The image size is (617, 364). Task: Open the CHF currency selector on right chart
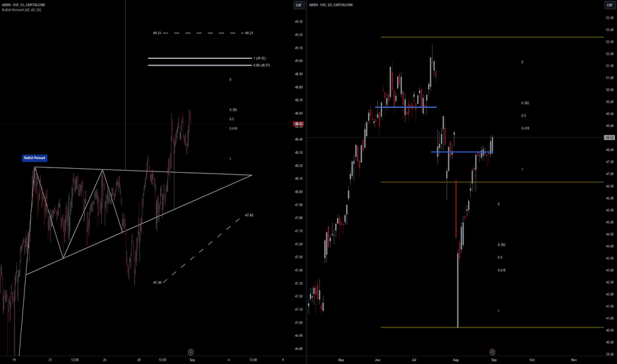(x=609, y=5)
